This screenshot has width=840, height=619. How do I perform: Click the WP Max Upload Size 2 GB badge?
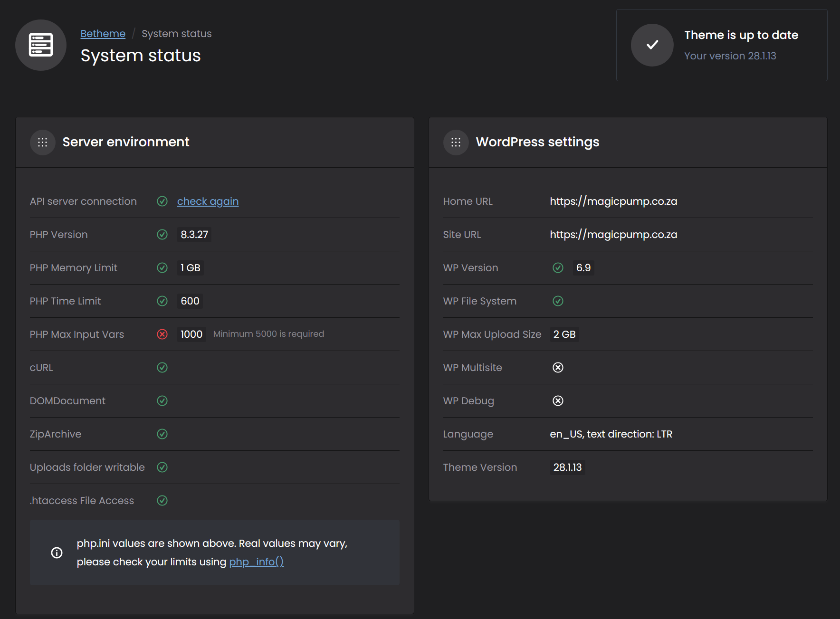(x=564, y=334)
